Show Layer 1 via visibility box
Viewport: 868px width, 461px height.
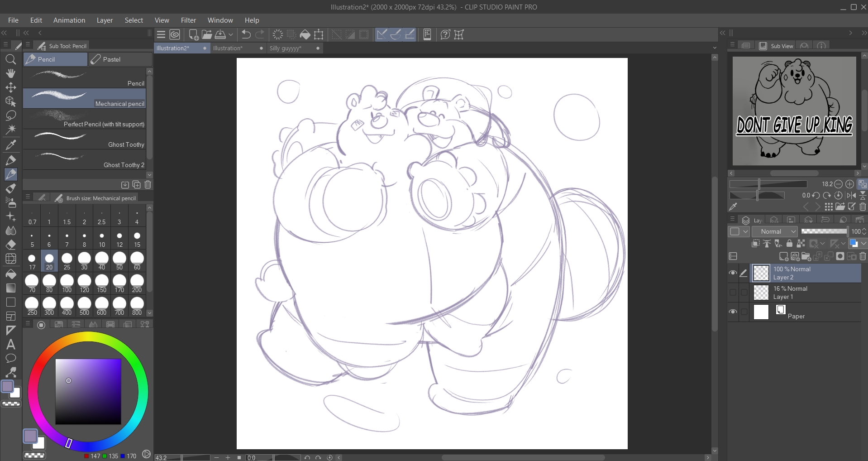(x=733, y=293)
